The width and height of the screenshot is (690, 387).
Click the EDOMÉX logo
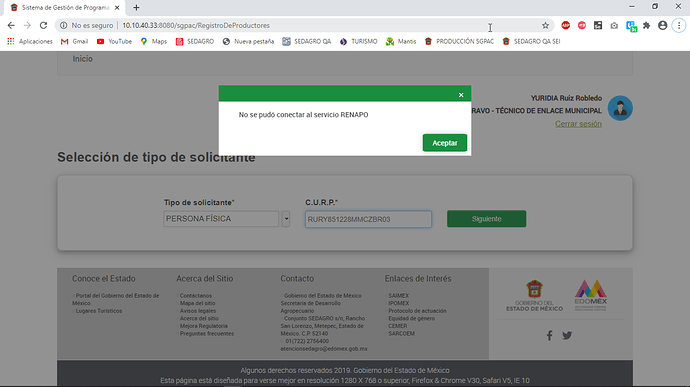coord(591,295)
